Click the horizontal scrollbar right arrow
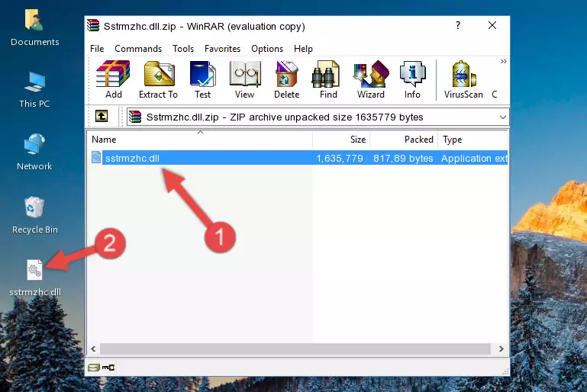587x392 pixels. click(x=501, y=349)
